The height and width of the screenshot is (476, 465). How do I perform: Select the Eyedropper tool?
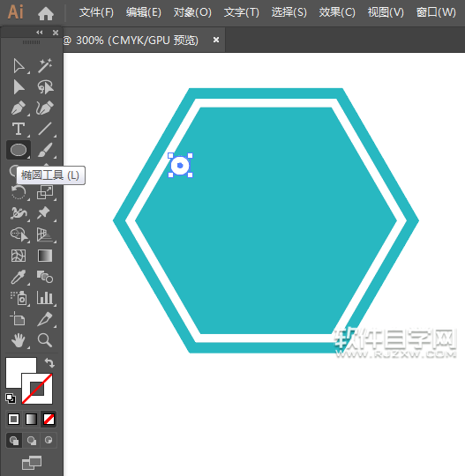(19, 277)
